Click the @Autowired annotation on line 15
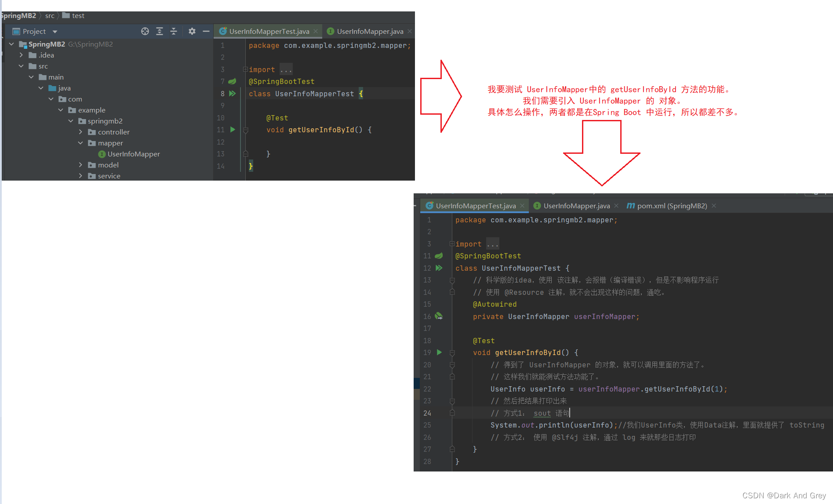This screenshot has height=504, width=833. (x=495, y=304)
